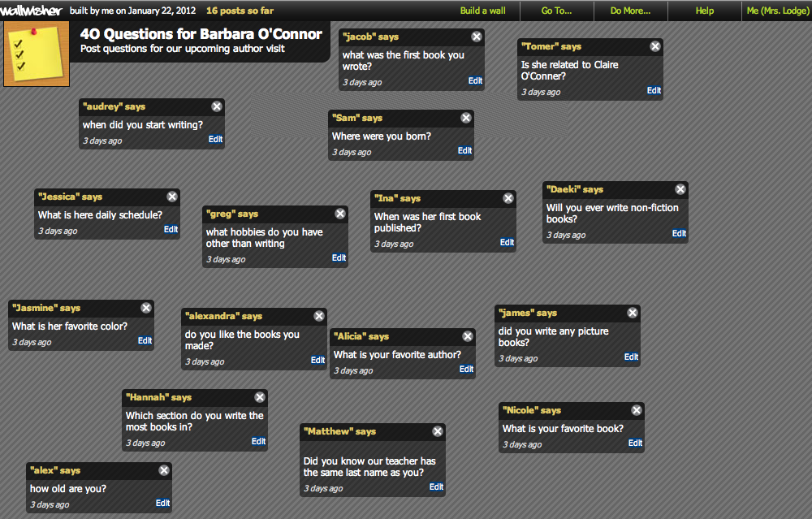Expand the Do More... menu
Image resolution: width=812 pixels, height=519 pixels.
coord(630,11)
